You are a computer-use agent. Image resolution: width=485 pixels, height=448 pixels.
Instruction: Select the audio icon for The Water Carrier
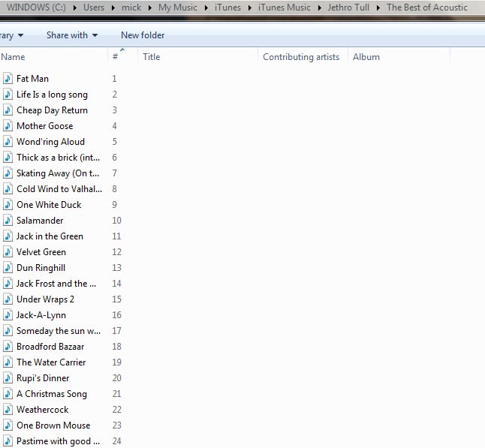tap(8, 362)
